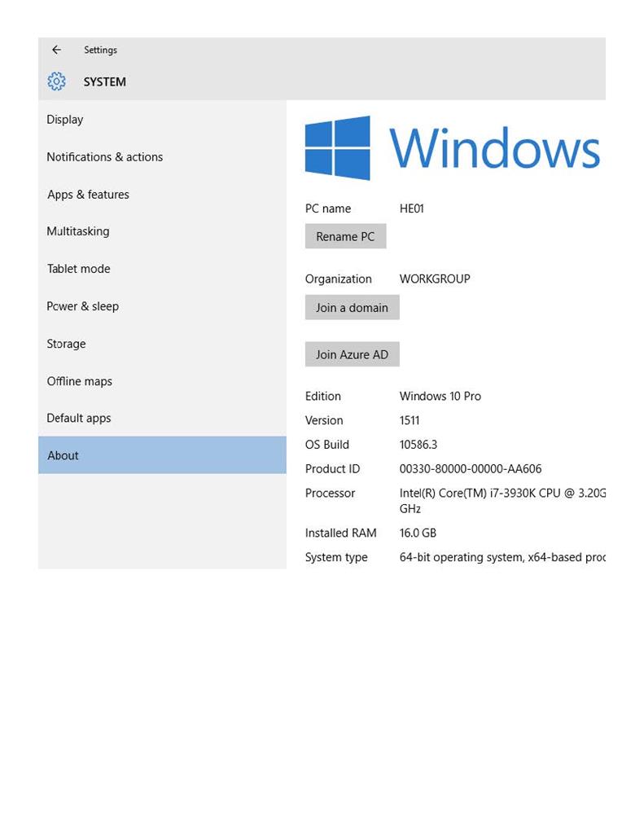
Task: Click the 64-bit operating system value
Action: (x=502, y=557)
